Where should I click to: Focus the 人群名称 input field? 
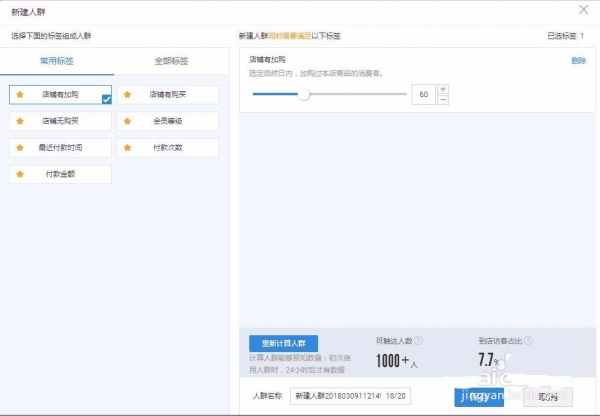coord(350,396)
